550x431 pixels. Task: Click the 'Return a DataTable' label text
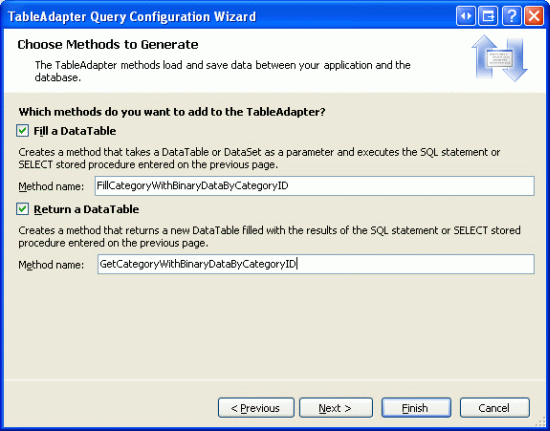coord(86,209)
